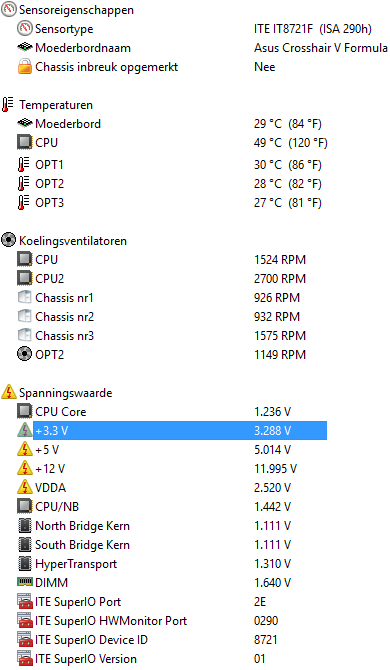Click the 2700 RPM value for CPU2
The image size is (390, 670).
tap(280, 279)
